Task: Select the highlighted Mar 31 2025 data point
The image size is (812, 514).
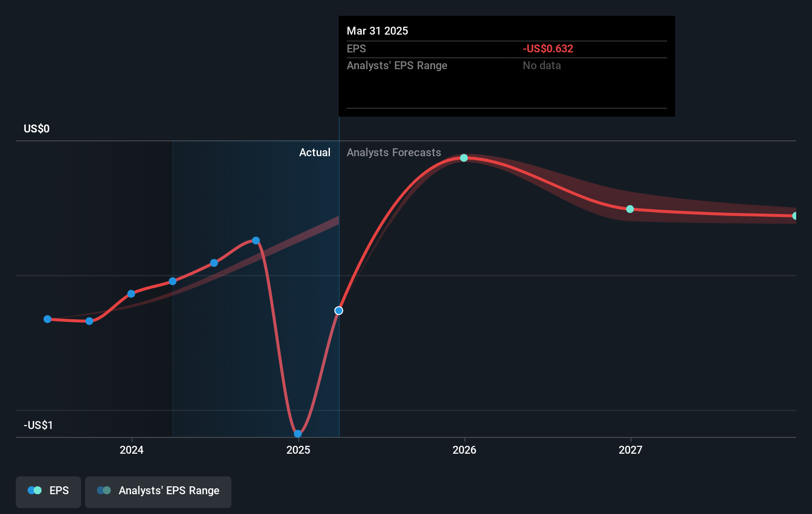Action: click(339, 310)
